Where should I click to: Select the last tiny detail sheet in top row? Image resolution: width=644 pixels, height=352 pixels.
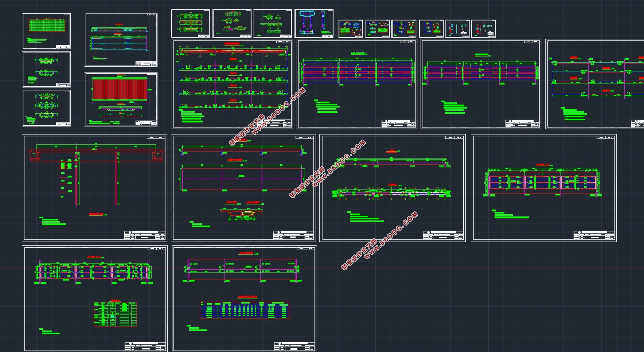click(483, 29)
